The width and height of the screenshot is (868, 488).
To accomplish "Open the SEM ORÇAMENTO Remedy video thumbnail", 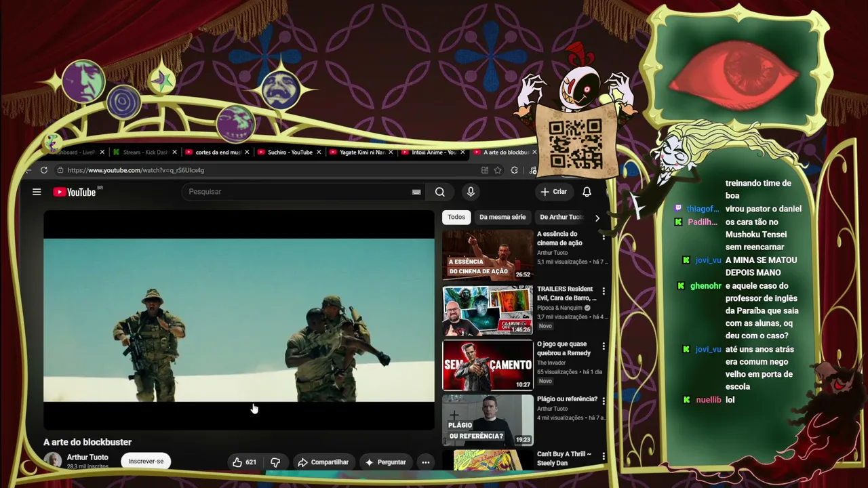I will [x=488, y=365].
